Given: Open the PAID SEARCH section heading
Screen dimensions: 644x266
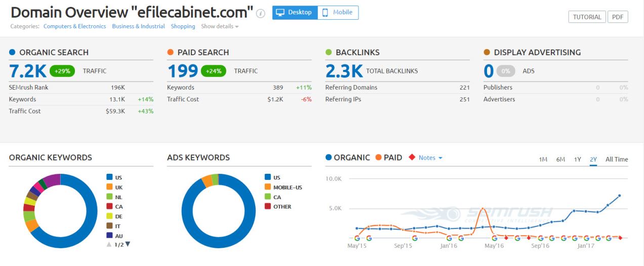Looking at the screenshot, I should click(203, 52).
